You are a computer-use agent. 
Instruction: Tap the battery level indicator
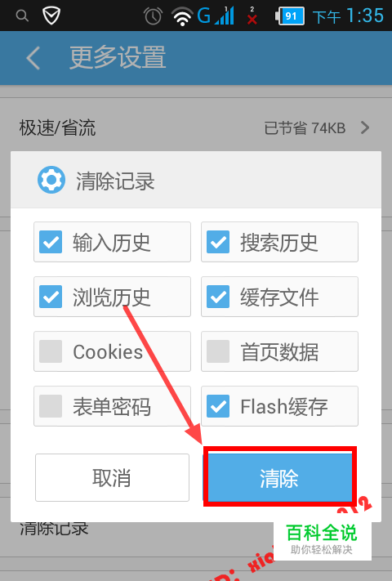tap(290, 16)
